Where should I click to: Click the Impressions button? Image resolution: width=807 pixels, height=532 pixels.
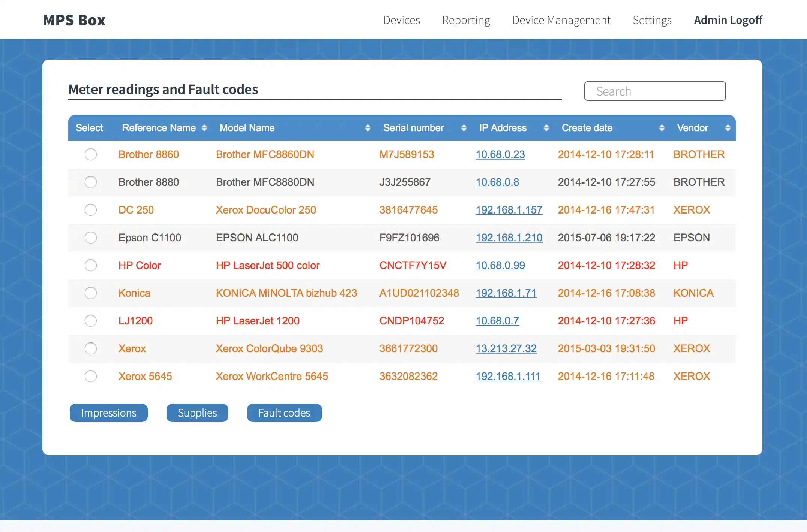tap(109, 413)
